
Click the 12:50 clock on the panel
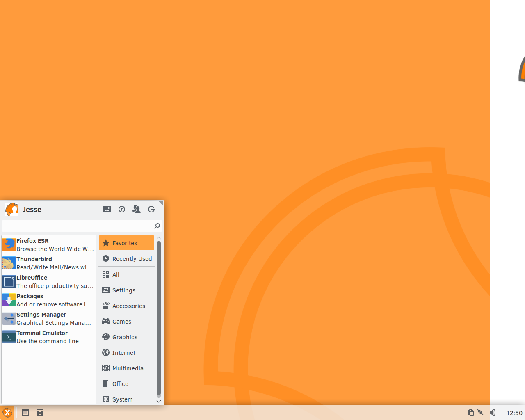coord(514,413)
